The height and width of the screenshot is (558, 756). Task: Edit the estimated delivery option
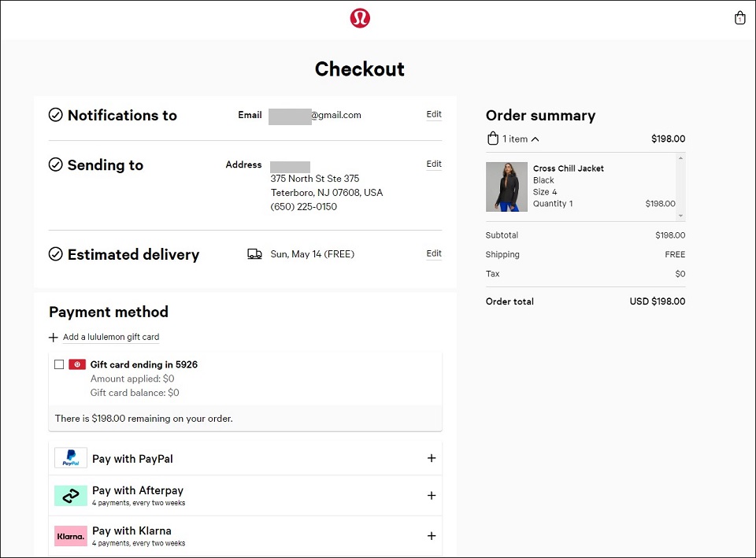point(434,253)
